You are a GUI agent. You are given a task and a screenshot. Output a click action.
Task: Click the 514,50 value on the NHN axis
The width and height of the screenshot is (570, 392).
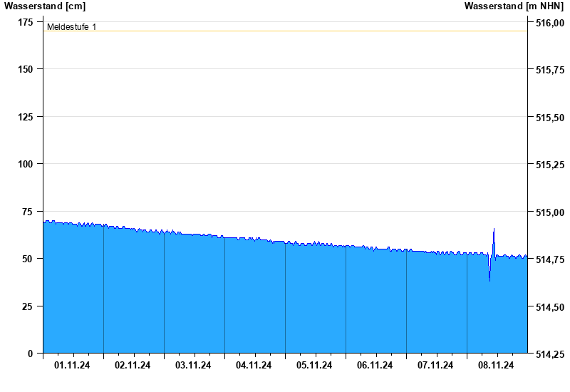(550, 307)
